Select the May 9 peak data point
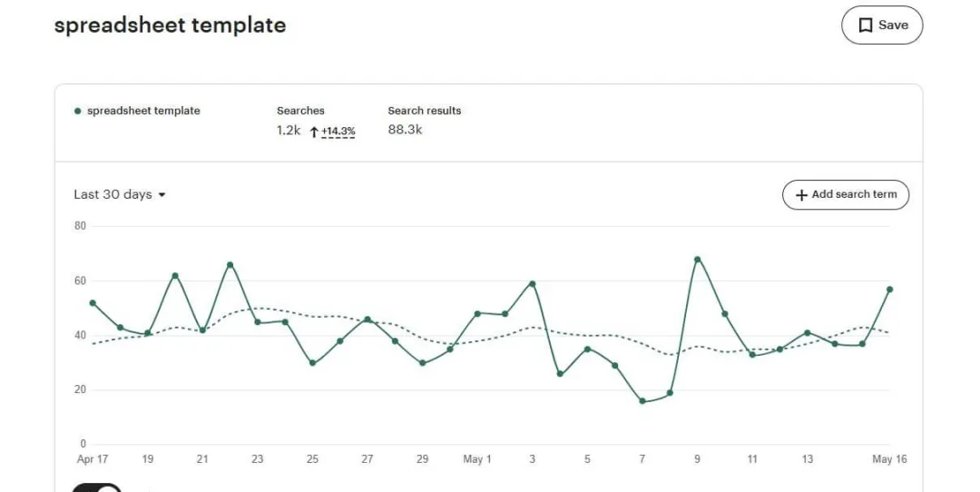Viewport: 980px width, 492px height. tap(698, 260)
